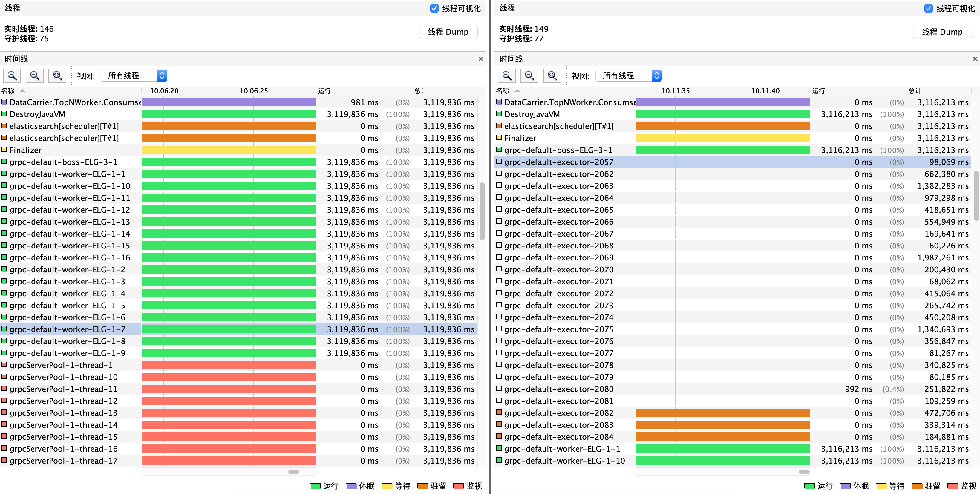The height and width of the screenshot is (494, 980).
Task: Click the 线程 Dump button in left panel
Action: [x=448, y=32]
